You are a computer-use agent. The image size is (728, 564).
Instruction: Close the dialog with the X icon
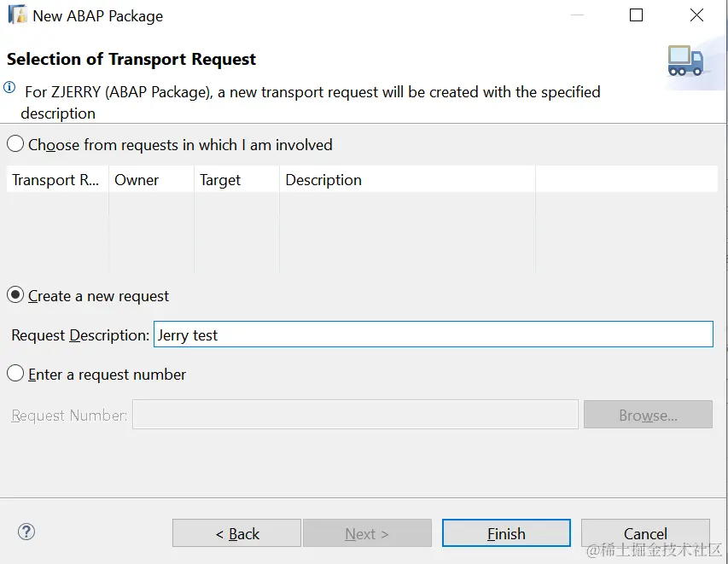696,15
